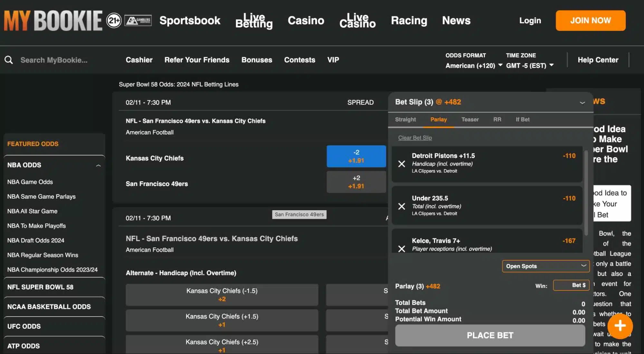
Task: Open the Help Center
Action: [598, 60]
